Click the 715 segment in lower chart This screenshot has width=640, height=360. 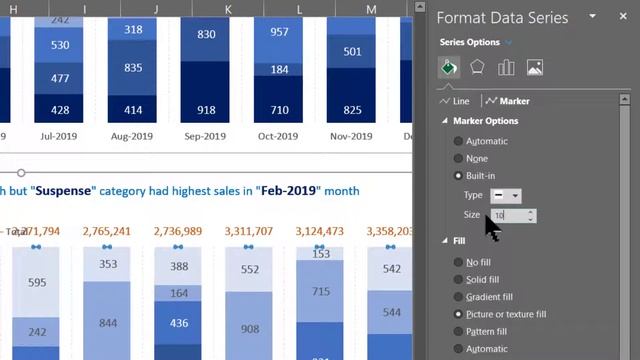click(x=320, y=291)
